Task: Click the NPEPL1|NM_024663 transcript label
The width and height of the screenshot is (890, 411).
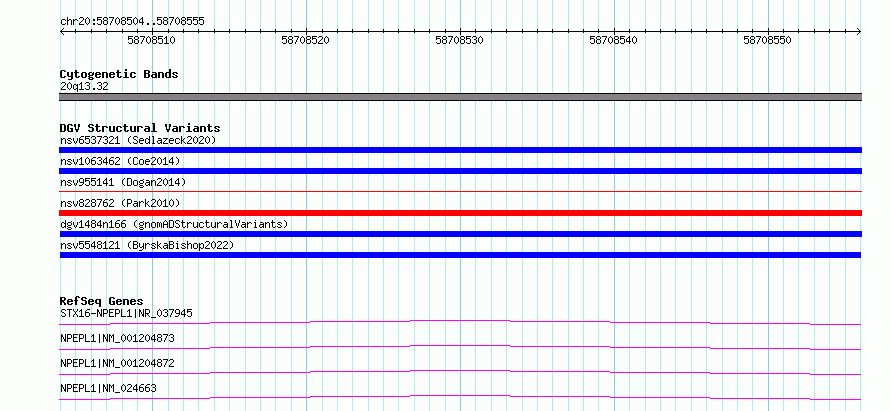Action: (108, 388)
